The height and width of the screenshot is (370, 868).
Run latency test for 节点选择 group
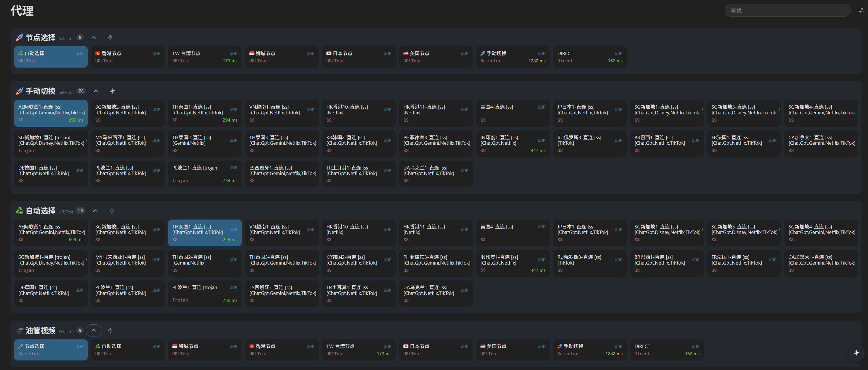(x=110, y=38)
